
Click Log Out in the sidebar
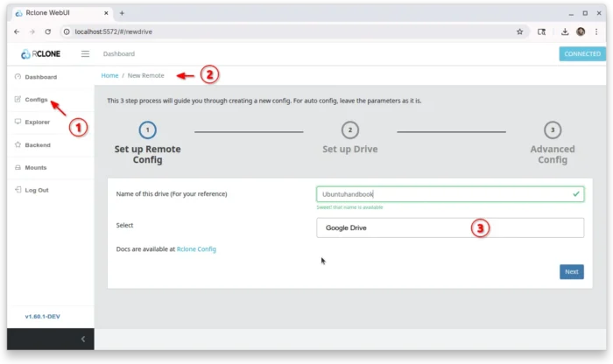coord(36,190)
